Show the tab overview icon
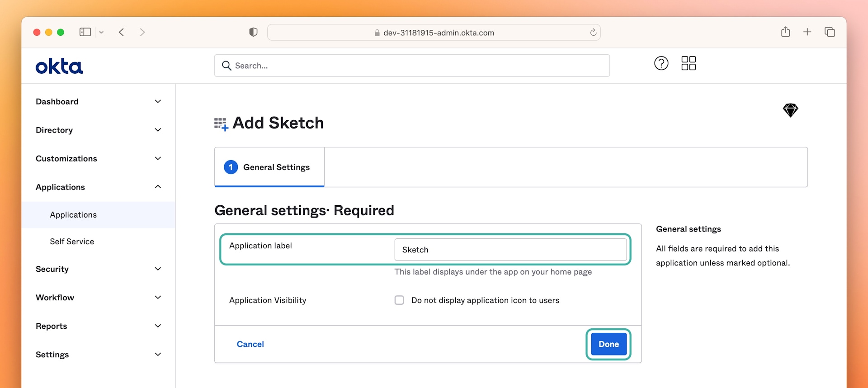Viewport: 868px width, 388px height. [830, 32]
